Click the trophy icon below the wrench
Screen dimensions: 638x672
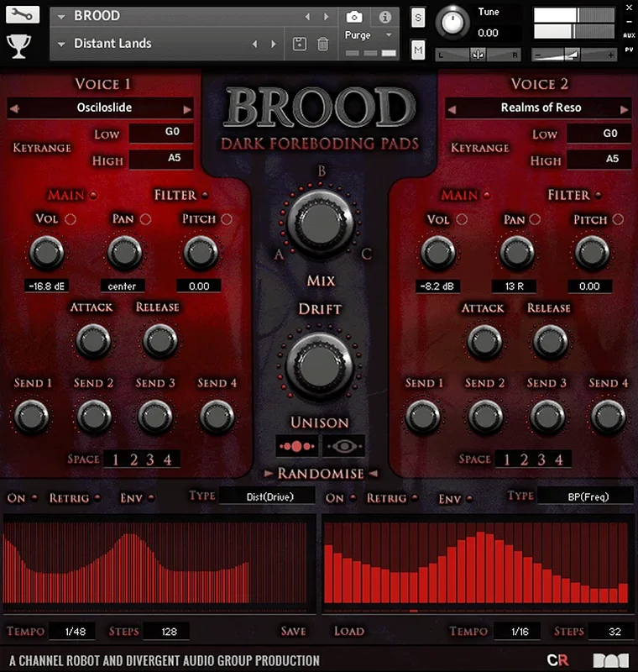(18, 46)
